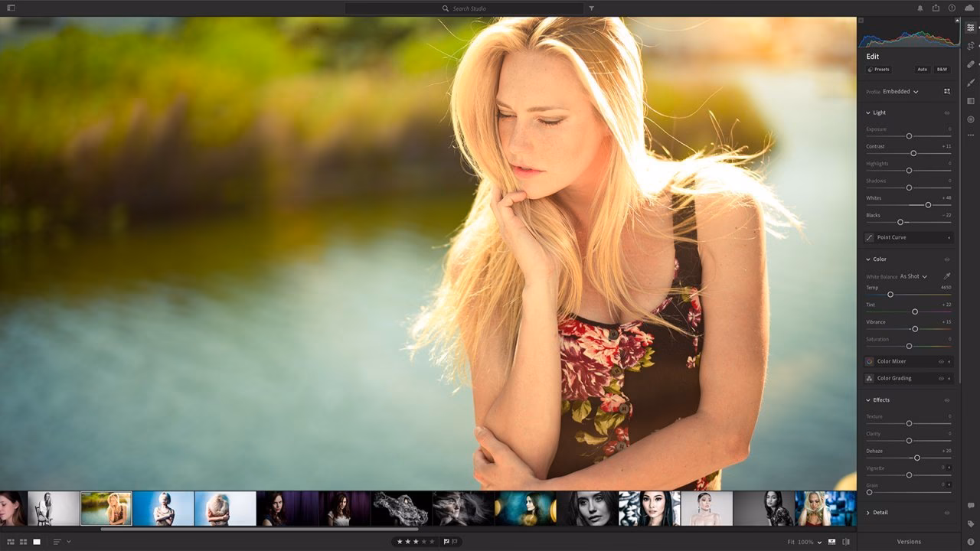Viewport: 980px width, 551px height.
Task: Toggle visibility of Light panel adjustments
Action: 947,113
